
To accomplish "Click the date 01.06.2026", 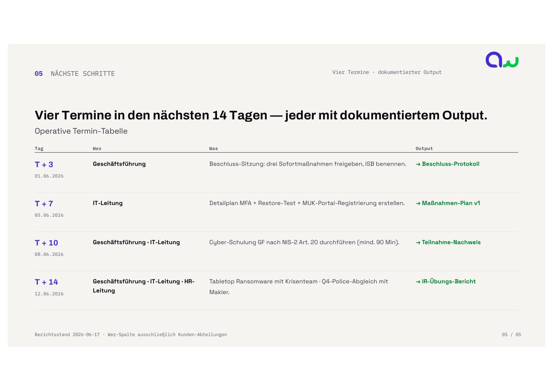I will [x=49, y=176].
